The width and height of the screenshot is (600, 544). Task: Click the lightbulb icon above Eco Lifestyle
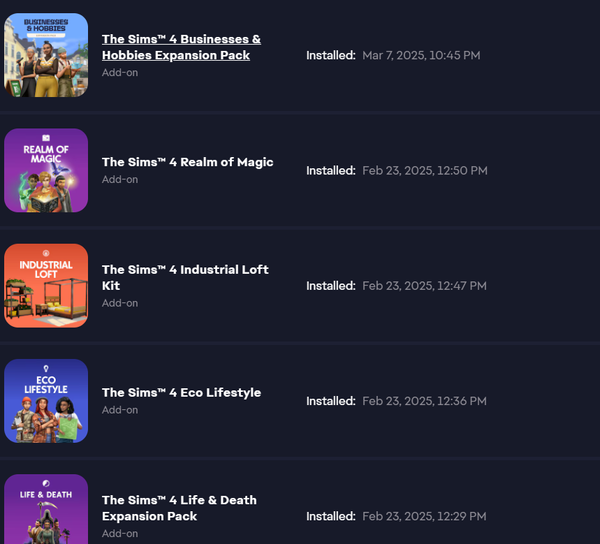click(46, 368)
